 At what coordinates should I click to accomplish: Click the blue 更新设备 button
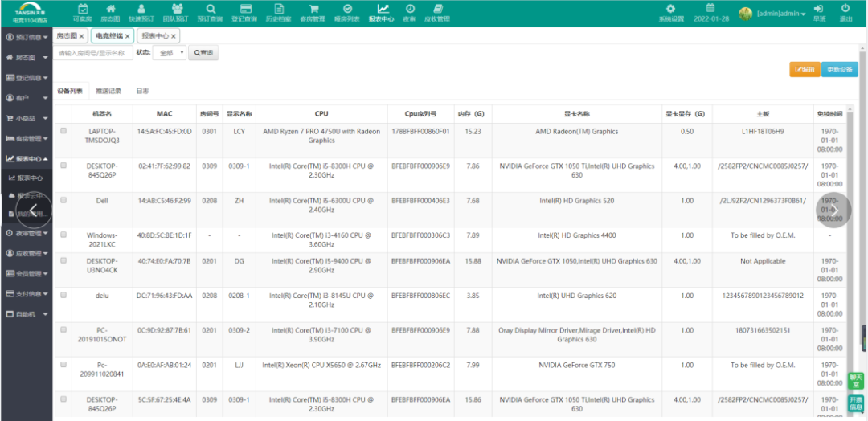point(840,69)
